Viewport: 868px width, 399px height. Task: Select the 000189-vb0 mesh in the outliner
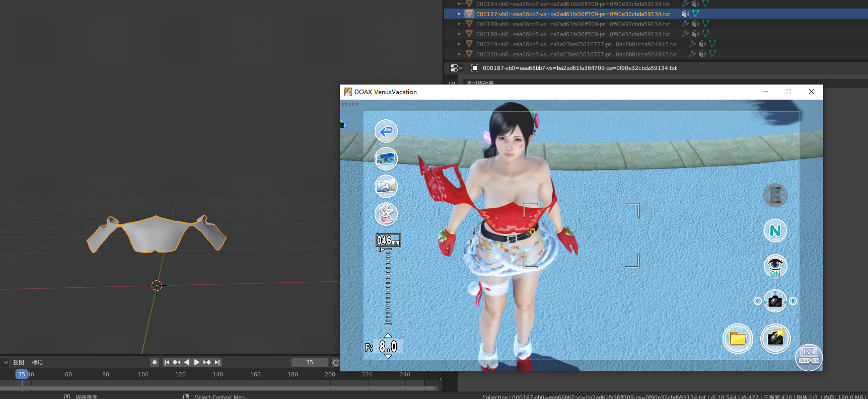pos(573,24)
